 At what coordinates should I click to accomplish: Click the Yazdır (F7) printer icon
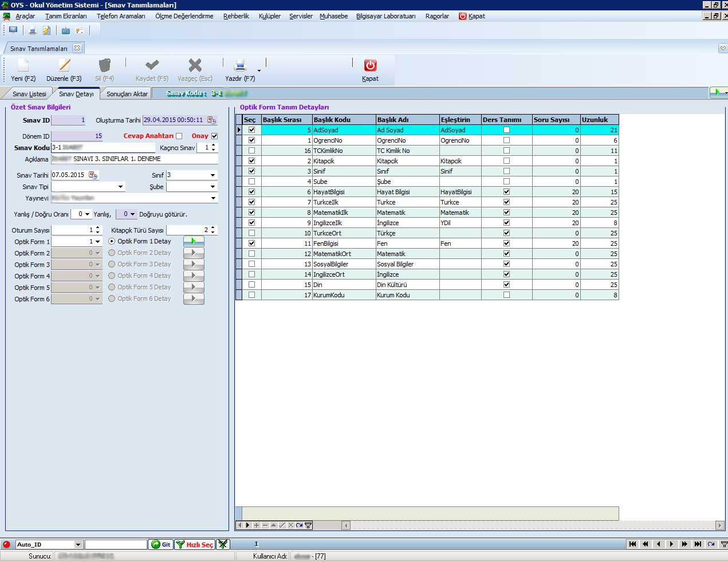240,65
